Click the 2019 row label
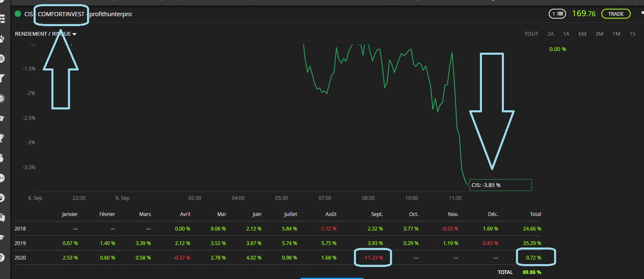Screen dimensions: 644x279 (x=20, y=243)
